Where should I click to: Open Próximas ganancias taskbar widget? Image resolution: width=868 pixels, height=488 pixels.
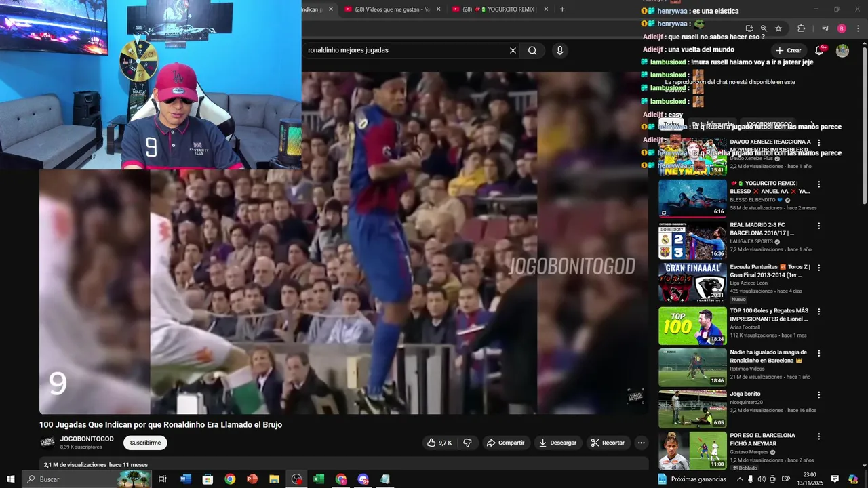(x=692, y=479)
